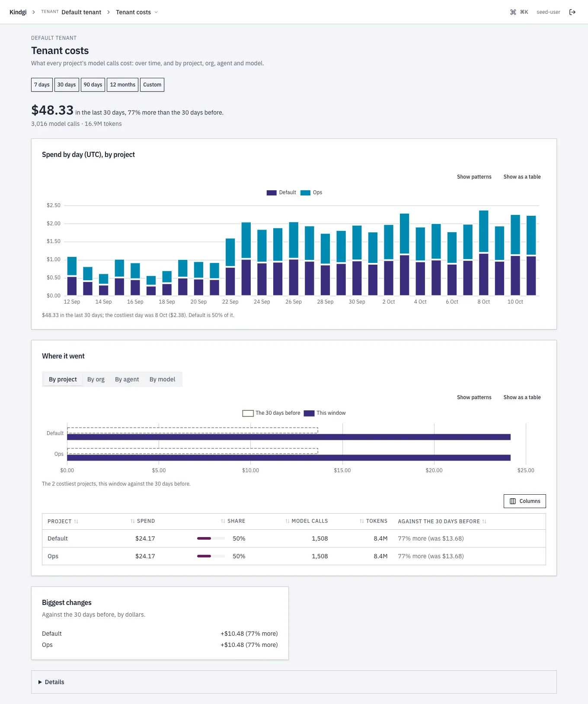Click the sign-out icon in header
Viewport: 588px width, 704px height.
pyautogui.click(x=572, y=12)
